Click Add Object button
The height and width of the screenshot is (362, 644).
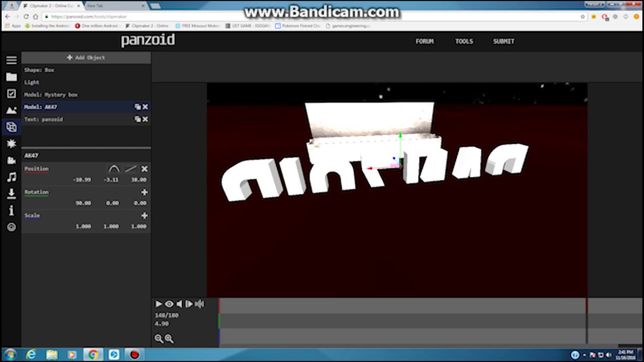pos(86,57)
